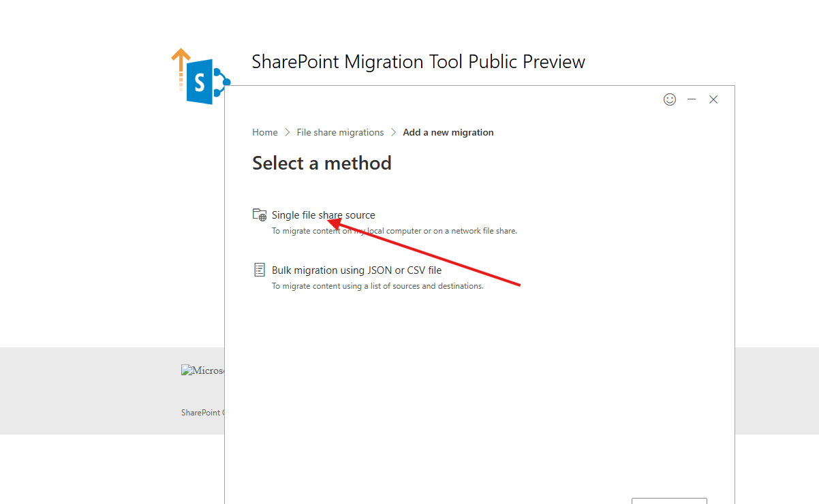This screenshot has width=819, height=504.
Task: Click the Select a method heading
Action: coord(322,163)
